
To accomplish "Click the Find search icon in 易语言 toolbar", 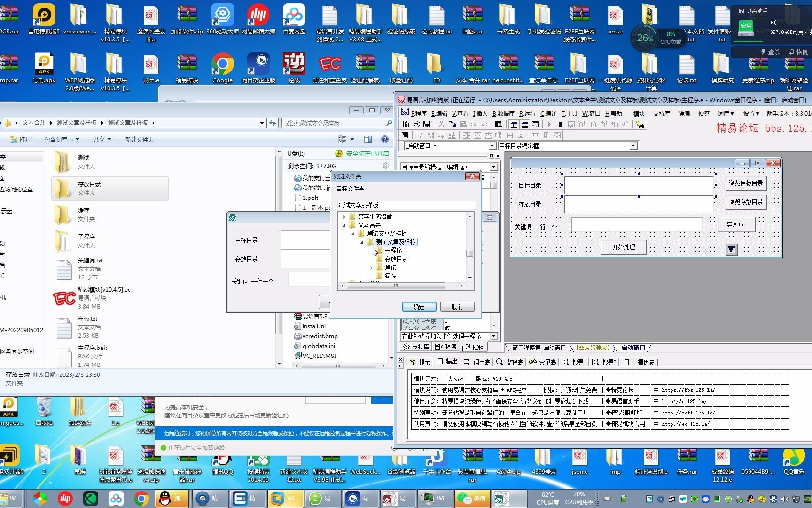I will pos(499,125).
